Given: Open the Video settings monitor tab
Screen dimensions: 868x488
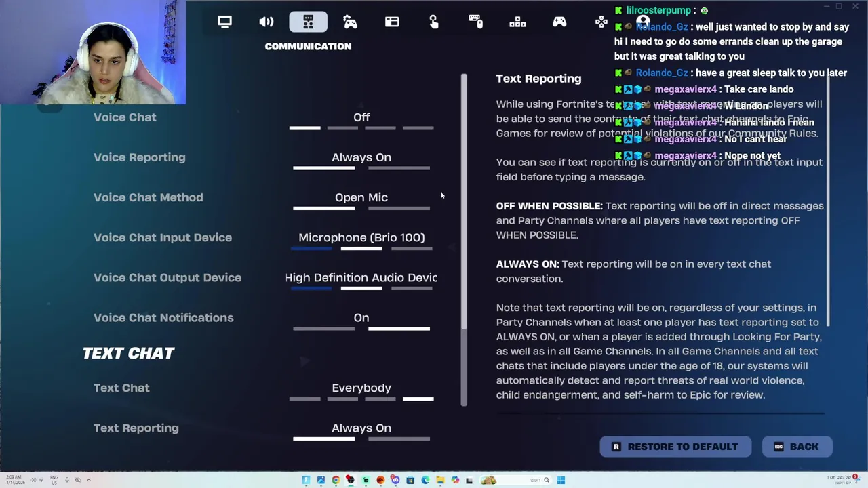Looking at the screenshot, I should coord(224,22).
